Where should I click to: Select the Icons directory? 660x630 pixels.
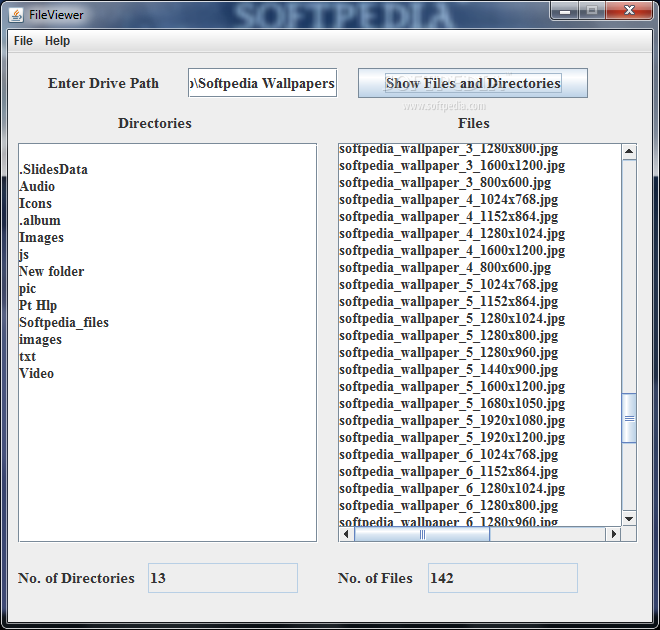pyautogui.click(x=35, y=203)
